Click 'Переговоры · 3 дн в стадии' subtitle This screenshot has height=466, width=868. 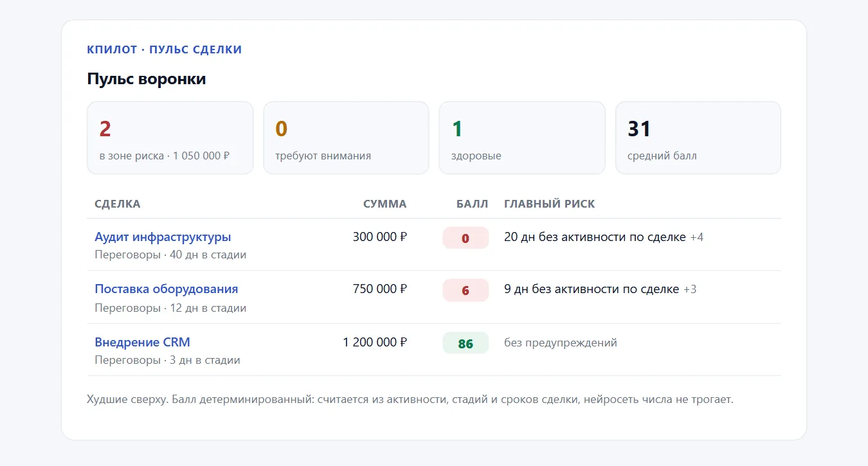pyautogui.click(x=167, y=360)
